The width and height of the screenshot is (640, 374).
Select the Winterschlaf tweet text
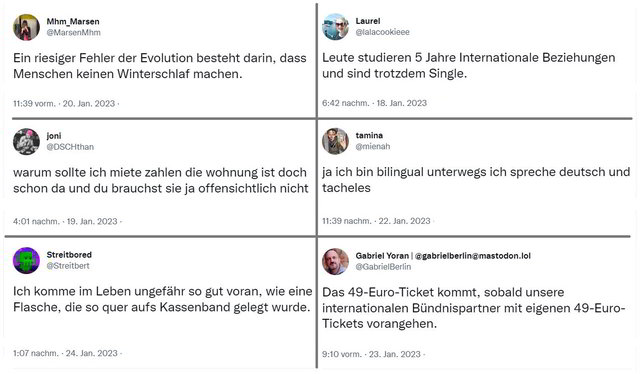tap(160, 66)
